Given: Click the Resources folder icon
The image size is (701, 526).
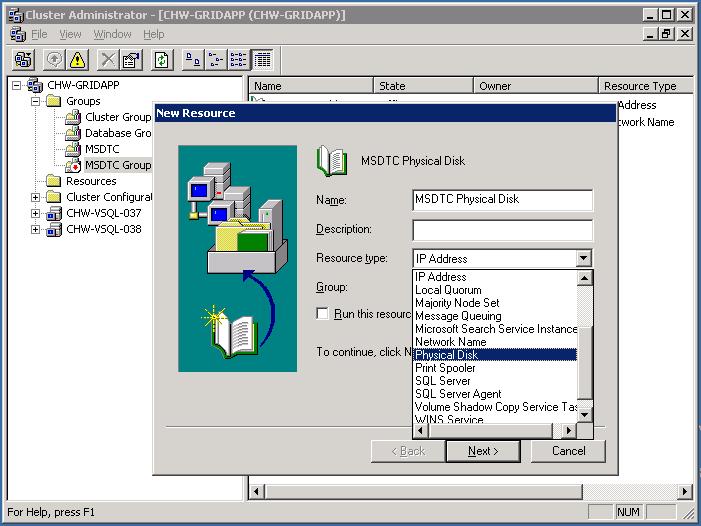Looking at the screenshot, I should 54,181.
